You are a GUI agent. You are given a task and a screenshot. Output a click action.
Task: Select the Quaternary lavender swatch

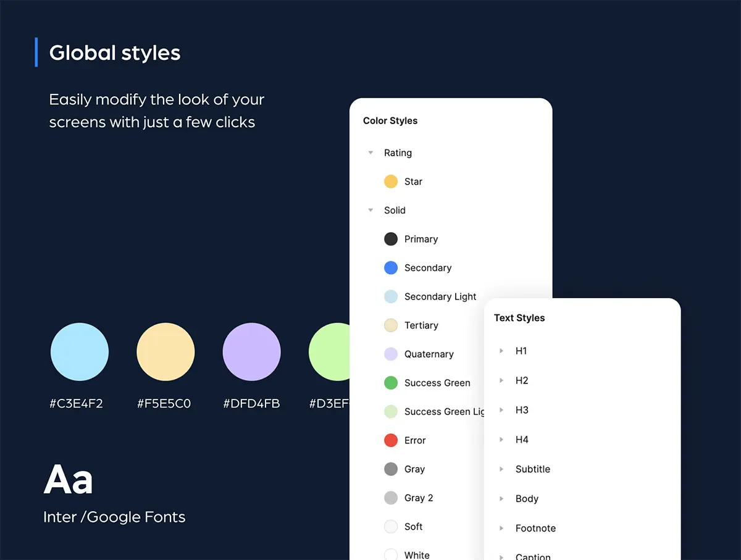tap(391, 354)
